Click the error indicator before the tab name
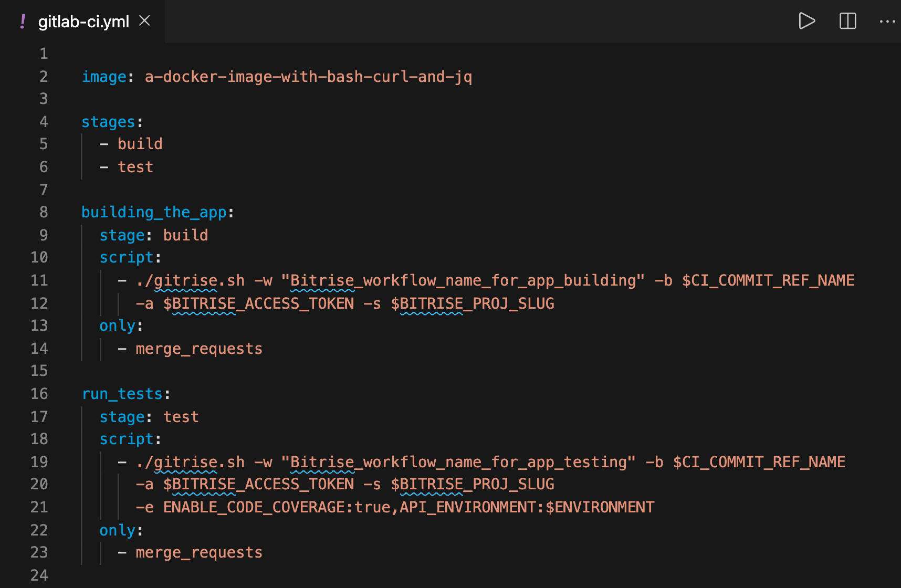The width and height of the screenshot is (901, 588). coord(22,21)
